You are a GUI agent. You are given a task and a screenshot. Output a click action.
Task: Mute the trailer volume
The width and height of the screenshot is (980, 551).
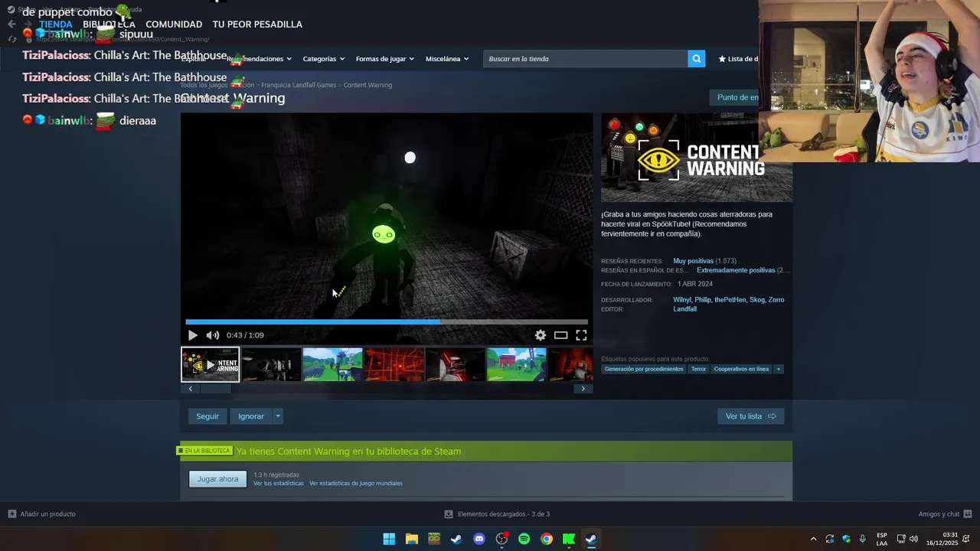213,335
